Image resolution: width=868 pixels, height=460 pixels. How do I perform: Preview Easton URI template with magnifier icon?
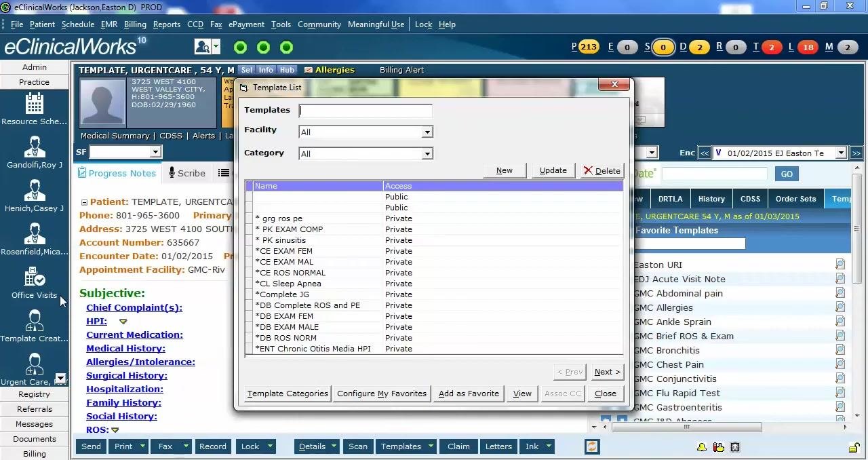coord(840,265)
